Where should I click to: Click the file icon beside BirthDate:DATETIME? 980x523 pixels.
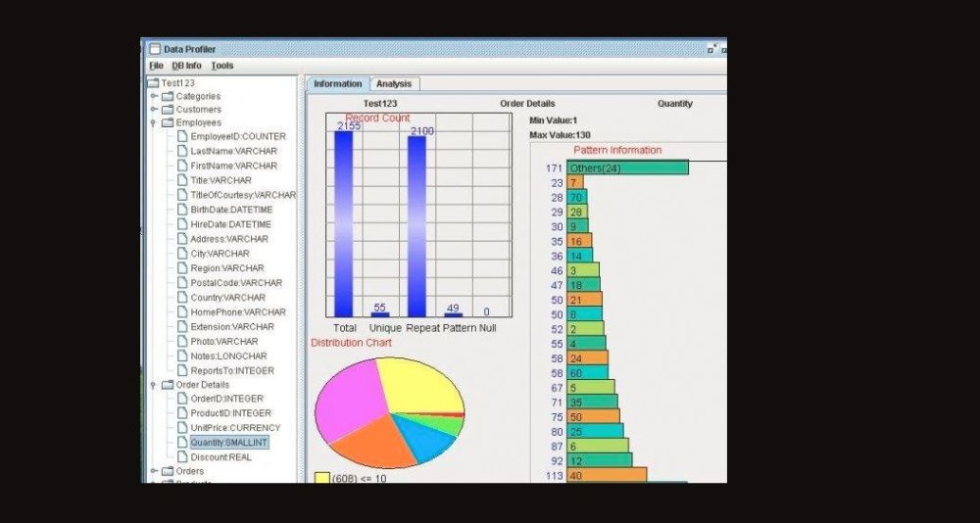[182, 210]
